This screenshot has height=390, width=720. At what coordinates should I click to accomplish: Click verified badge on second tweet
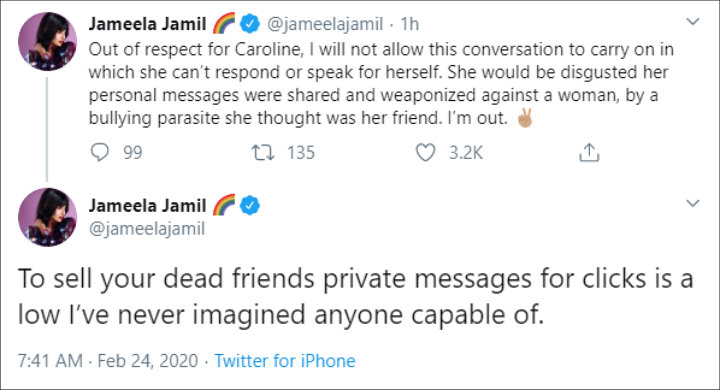click(250, 205)
